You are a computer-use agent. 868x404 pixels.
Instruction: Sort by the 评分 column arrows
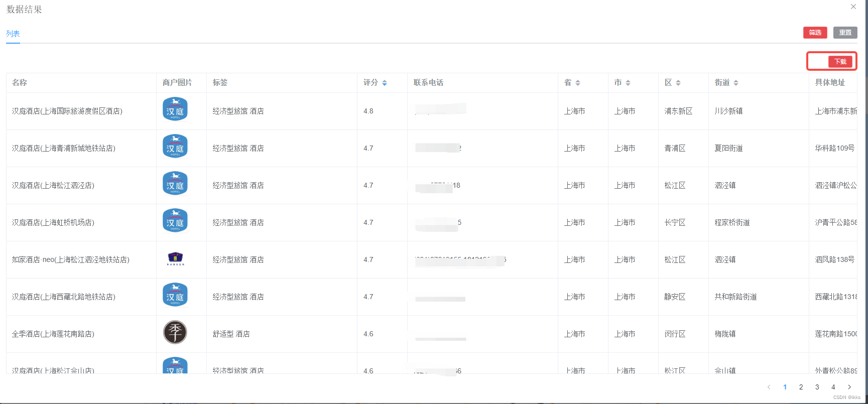(x=385, y=83)
